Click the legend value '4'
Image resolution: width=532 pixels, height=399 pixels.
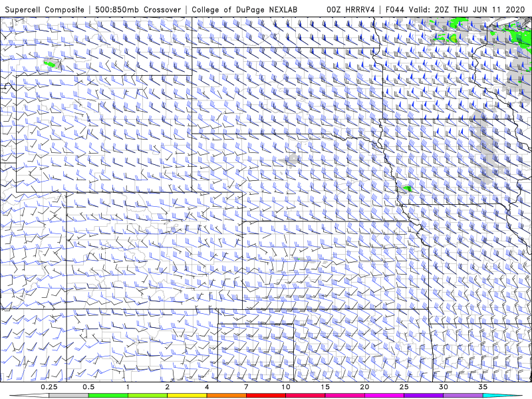[207, 387]
